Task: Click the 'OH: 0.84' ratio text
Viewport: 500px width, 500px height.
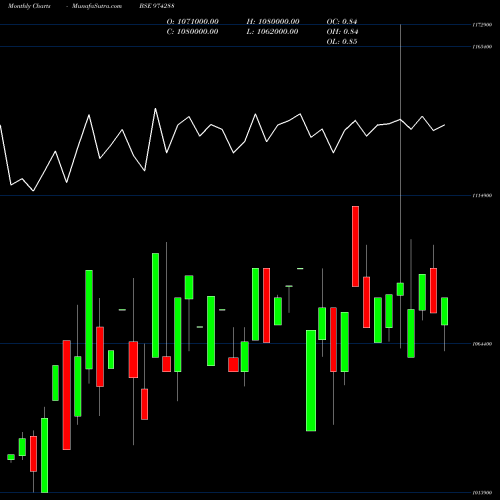Action: coord(342,32)
